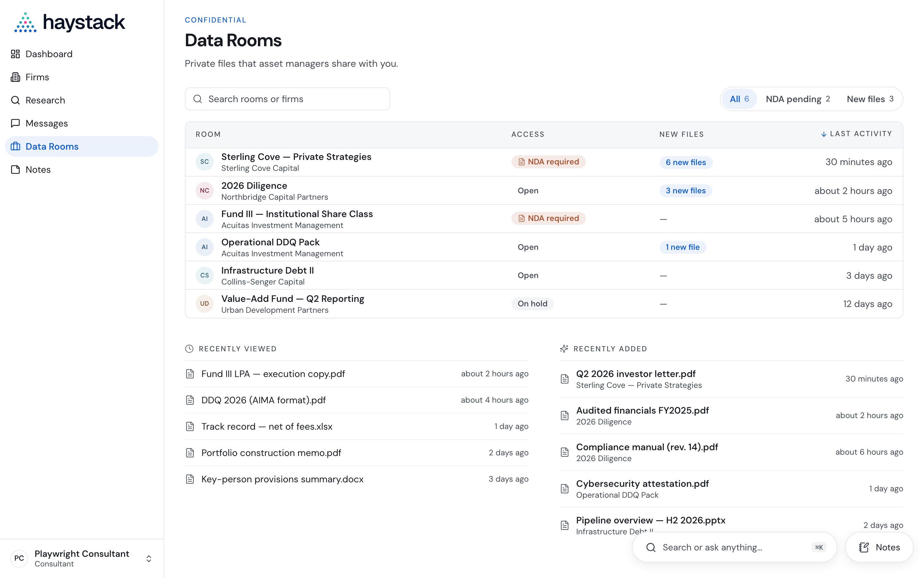Click the 3 new files badge
924x578 pixels.
686,190
